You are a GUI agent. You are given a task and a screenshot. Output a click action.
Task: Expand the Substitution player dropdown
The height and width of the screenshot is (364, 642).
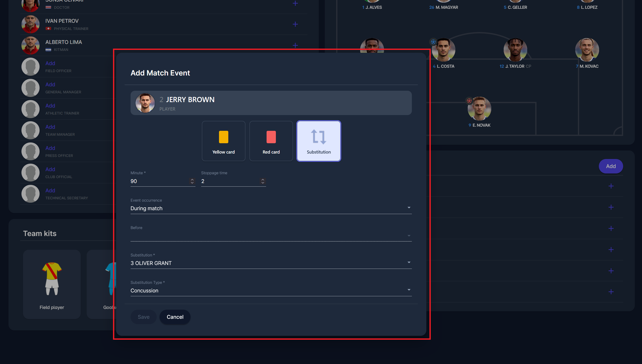pos(271,263)
